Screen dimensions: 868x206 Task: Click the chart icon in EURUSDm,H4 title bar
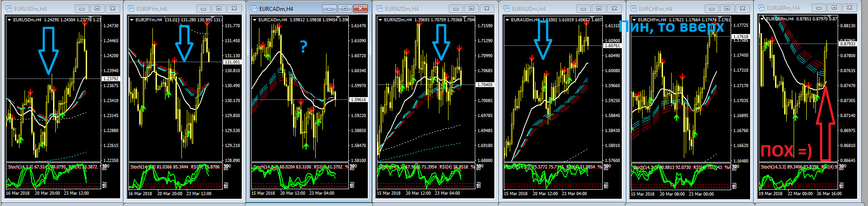(9, 9)
